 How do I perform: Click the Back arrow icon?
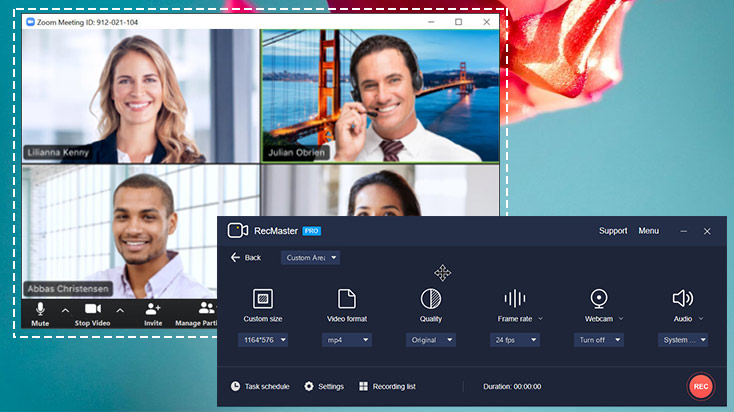coord(235,257)
